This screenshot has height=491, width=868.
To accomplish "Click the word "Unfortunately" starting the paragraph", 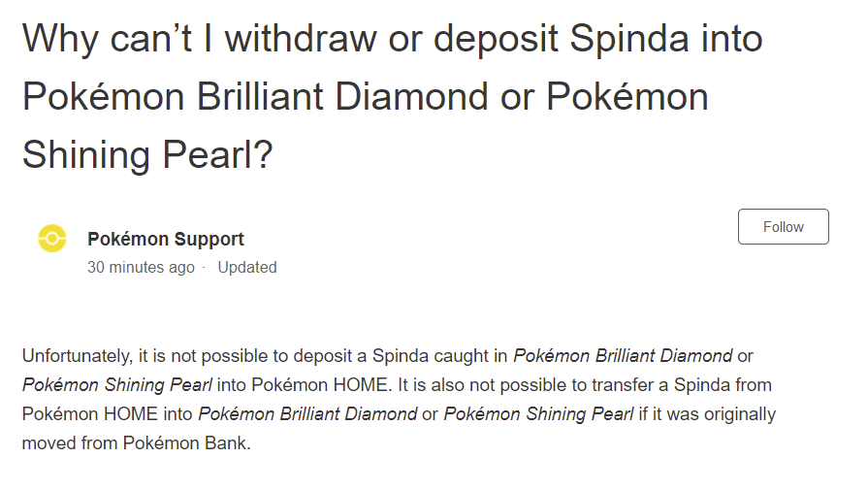I will 76,356.
